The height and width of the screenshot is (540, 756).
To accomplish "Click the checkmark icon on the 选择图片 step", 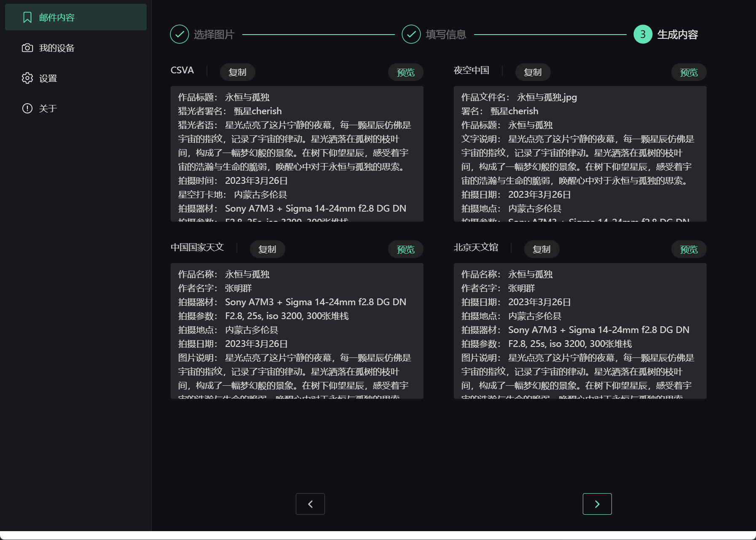I will (179, 34).
